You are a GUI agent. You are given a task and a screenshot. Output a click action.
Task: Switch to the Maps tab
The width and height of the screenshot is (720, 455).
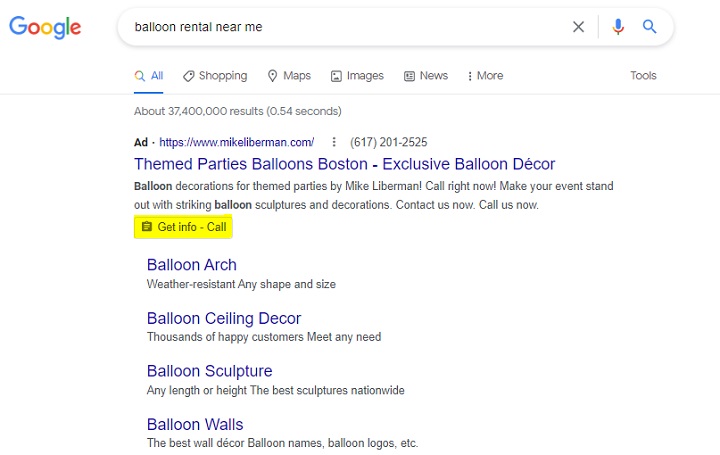(x=289, y=76)
